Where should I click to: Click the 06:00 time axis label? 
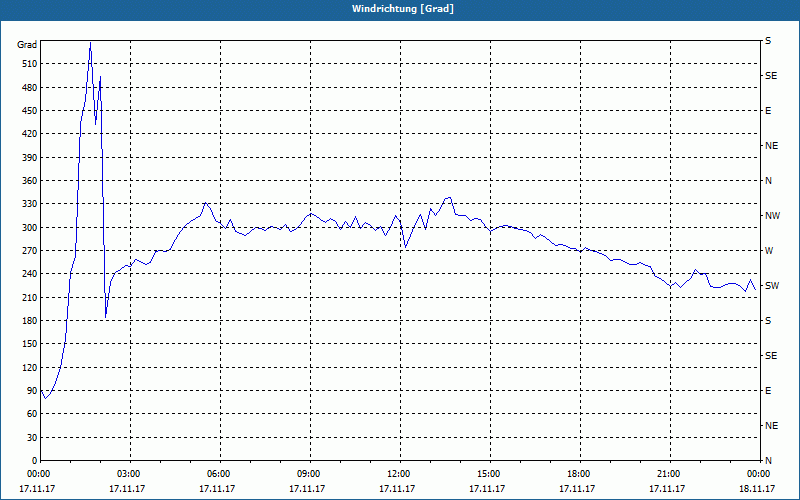click(x=220, y=474)
